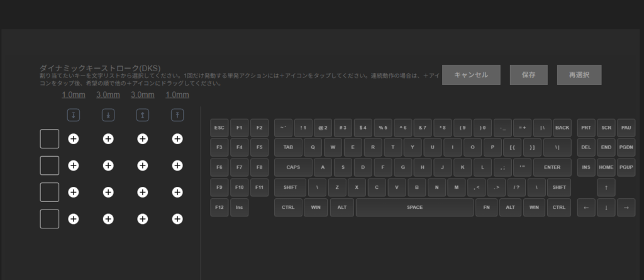
Task: Tap the plus icon in the first row, first column
Action: pos(74,138)
